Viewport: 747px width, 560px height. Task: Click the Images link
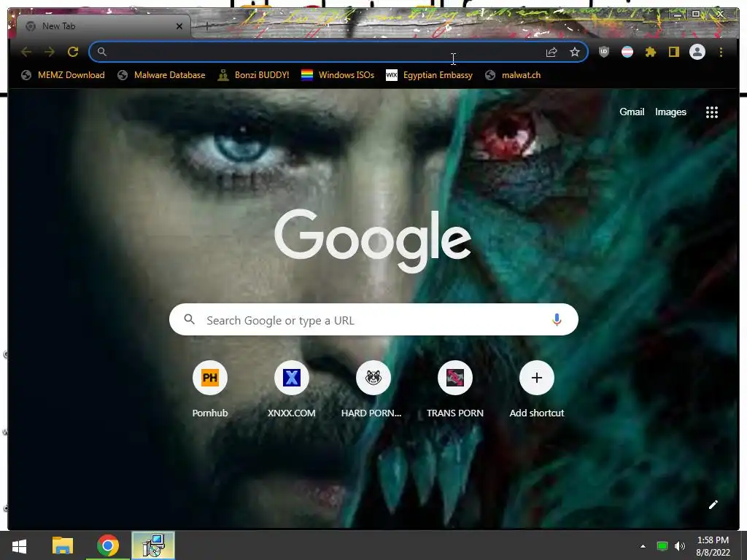pos(670,112)
